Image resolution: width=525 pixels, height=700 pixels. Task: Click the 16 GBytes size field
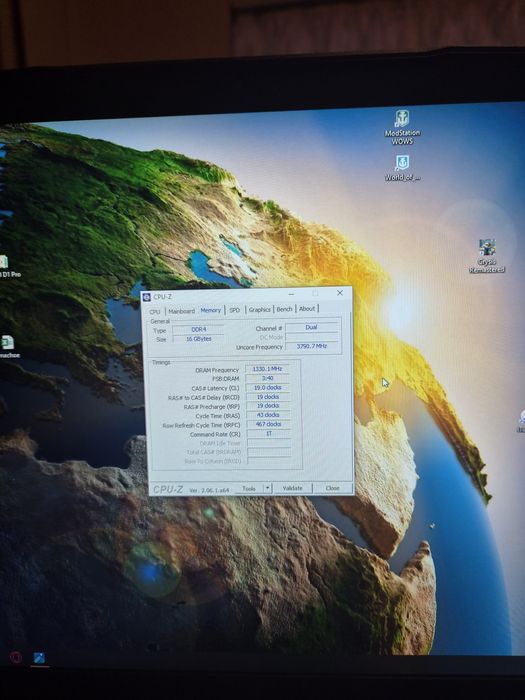coord(198,339)
